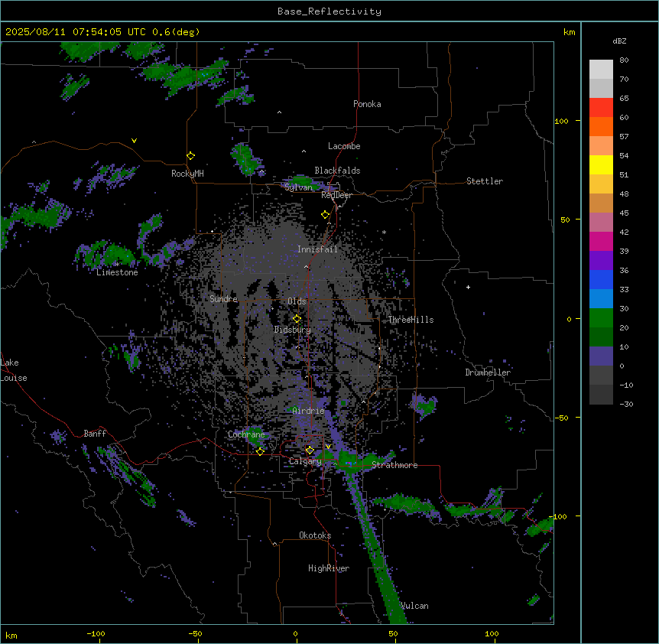Image resolution: width=659 pixels, height=644 pixels.
Task: Pick the blue swatch between 36 and 33 dBZ
Action: [x=601, y=279]
